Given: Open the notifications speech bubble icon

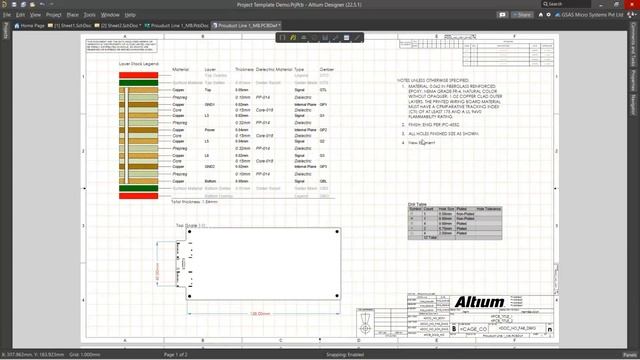Looking at the screenshot, I should 502,15.
